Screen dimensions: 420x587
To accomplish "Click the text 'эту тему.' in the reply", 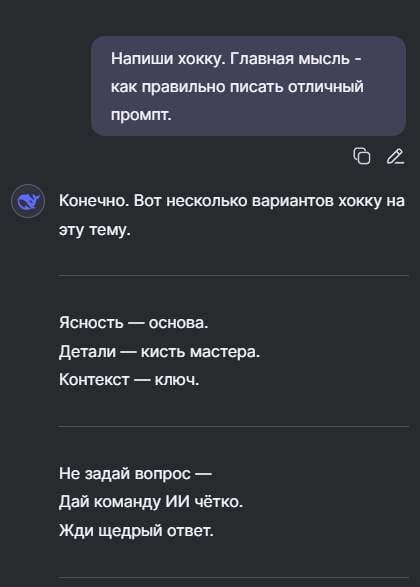I will 95,229.
